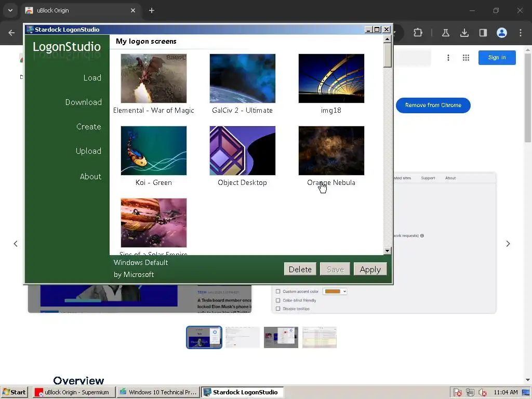
Task: Open browser extensions puzzle icon
Action: (x=418, y=33)
